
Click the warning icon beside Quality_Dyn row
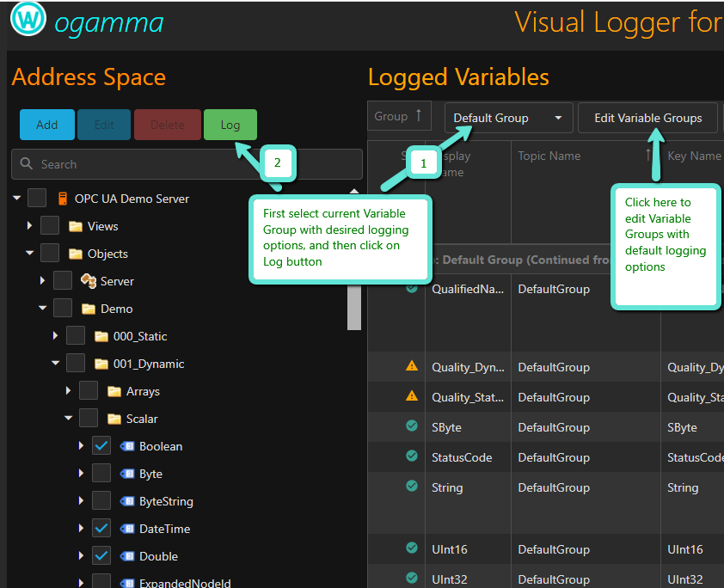coord(412,366)
